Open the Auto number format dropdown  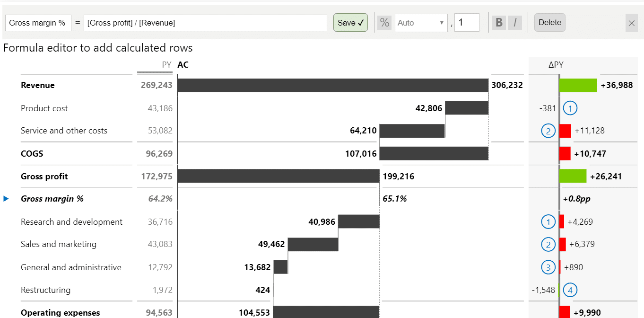pyautogui.click(x=421, y=23)
